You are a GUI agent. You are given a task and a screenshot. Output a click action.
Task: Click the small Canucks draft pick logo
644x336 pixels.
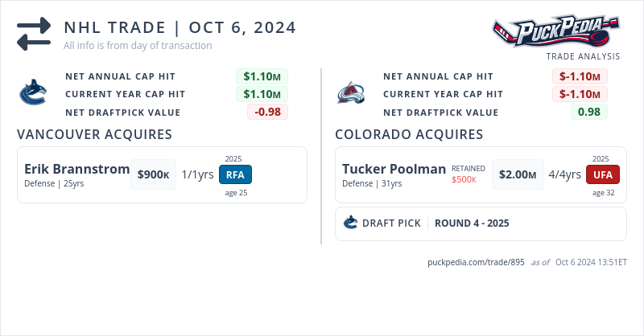tap(350, 223)
